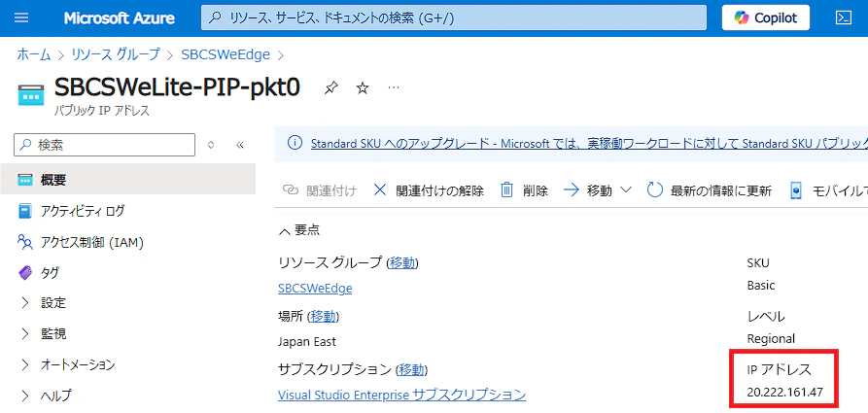The width and height of the screenshot is (868, 413).
Task: Click the パブリック IP アドレス subtitle
Action: tap(101, 112)
